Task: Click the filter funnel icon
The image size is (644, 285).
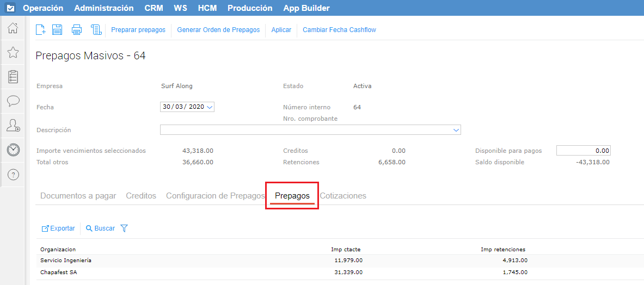Action: (x=124, y=228)
